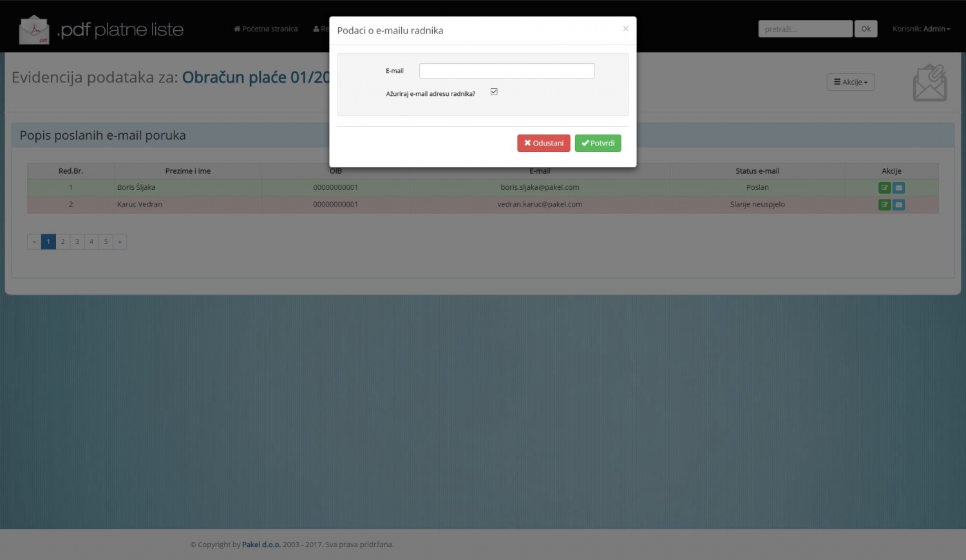Click green edit icon for Karuc Vedran
Image resolution: width=966 pixels, height=560 pixels.
[884, 205]
